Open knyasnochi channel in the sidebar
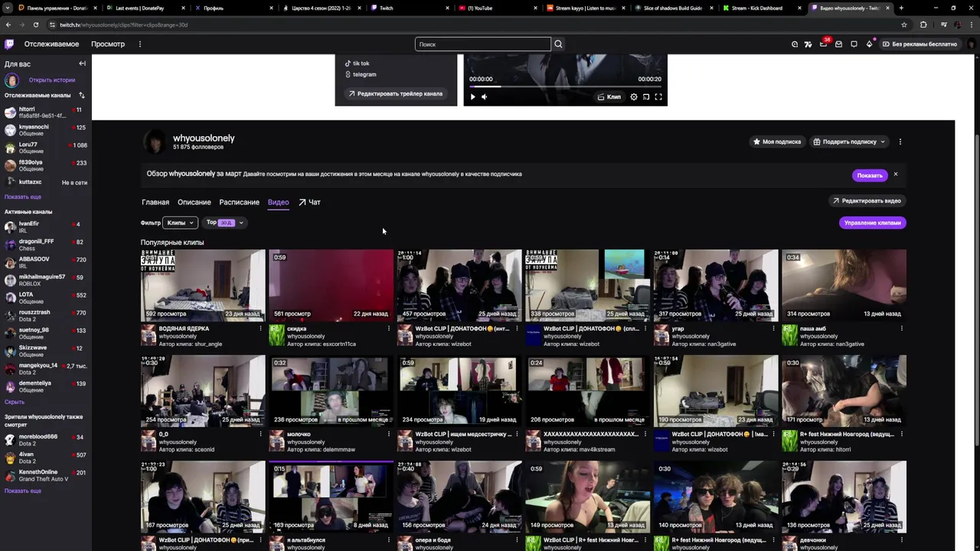 click(x=46, y=130)
